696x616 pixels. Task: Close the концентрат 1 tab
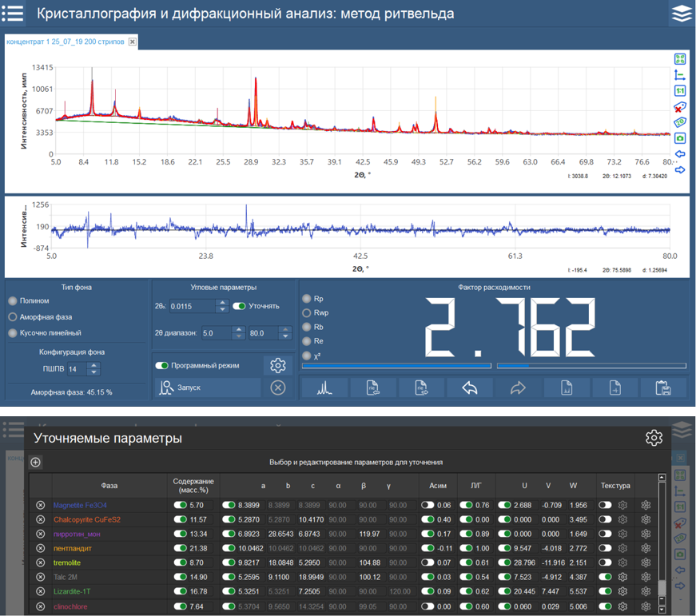tap(133, 42)
